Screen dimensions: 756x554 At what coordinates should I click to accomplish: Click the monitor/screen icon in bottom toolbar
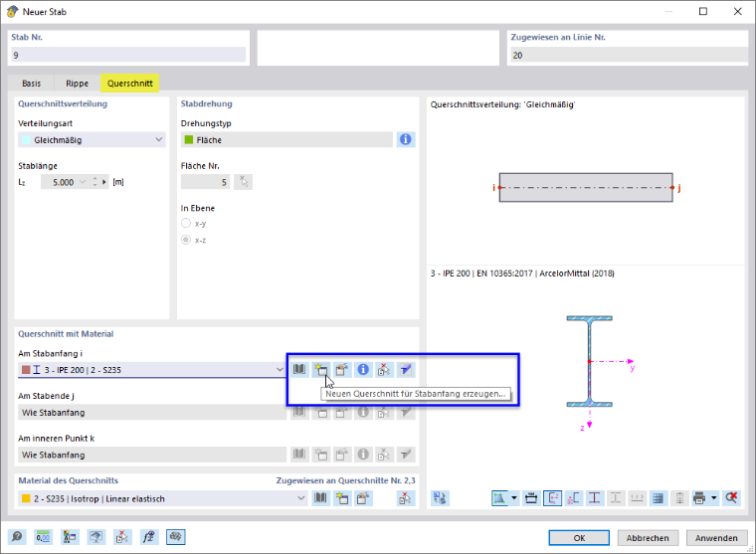click(x=96, y=537)
